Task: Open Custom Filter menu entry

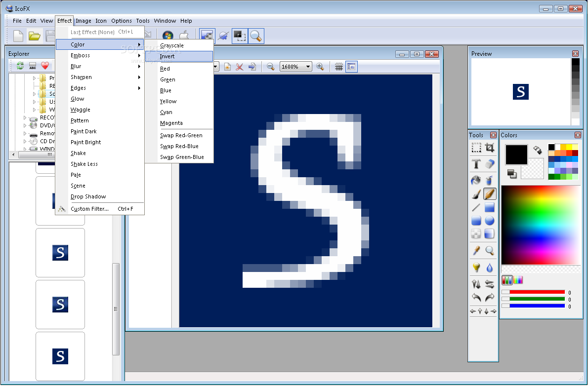Action: (100, 209)
